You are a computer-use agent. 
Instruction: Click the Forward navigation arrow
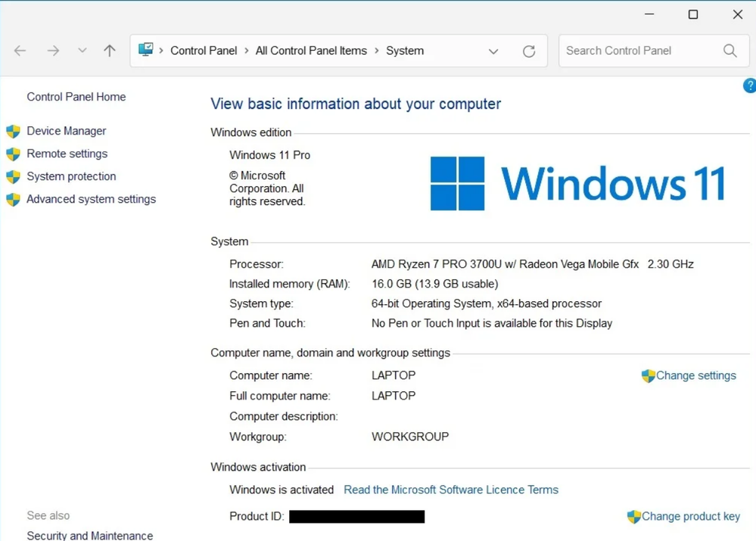pyautogui.click(x=53, y=51)
